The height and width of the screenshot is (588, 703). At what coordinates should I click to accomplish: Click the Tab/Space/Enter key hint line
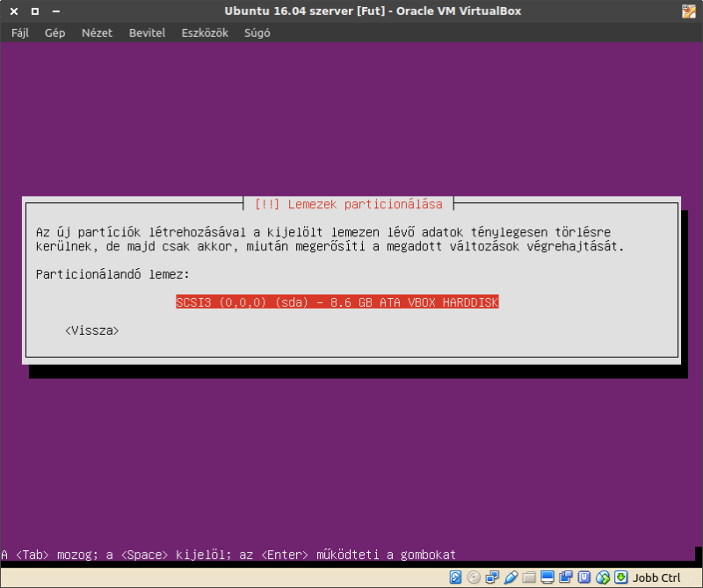click(228, 555)
